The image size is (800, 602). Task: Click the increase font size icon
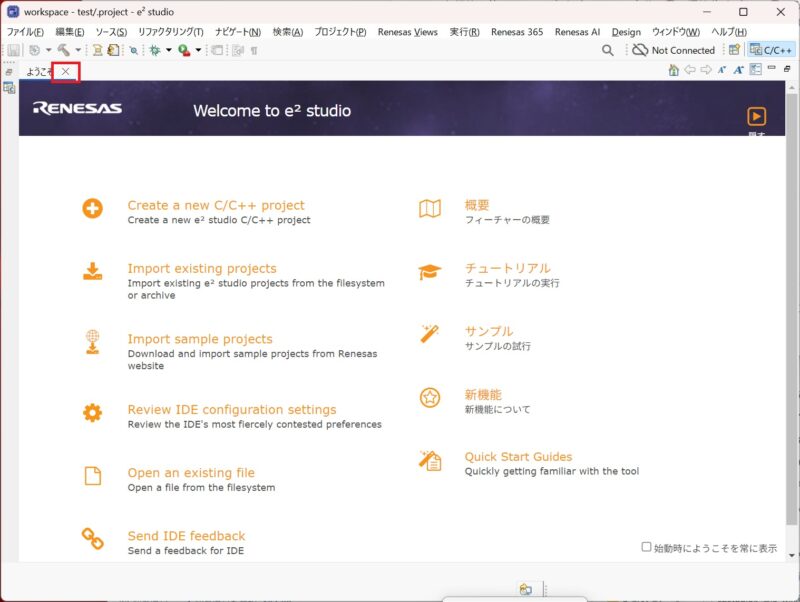[738, 70]
